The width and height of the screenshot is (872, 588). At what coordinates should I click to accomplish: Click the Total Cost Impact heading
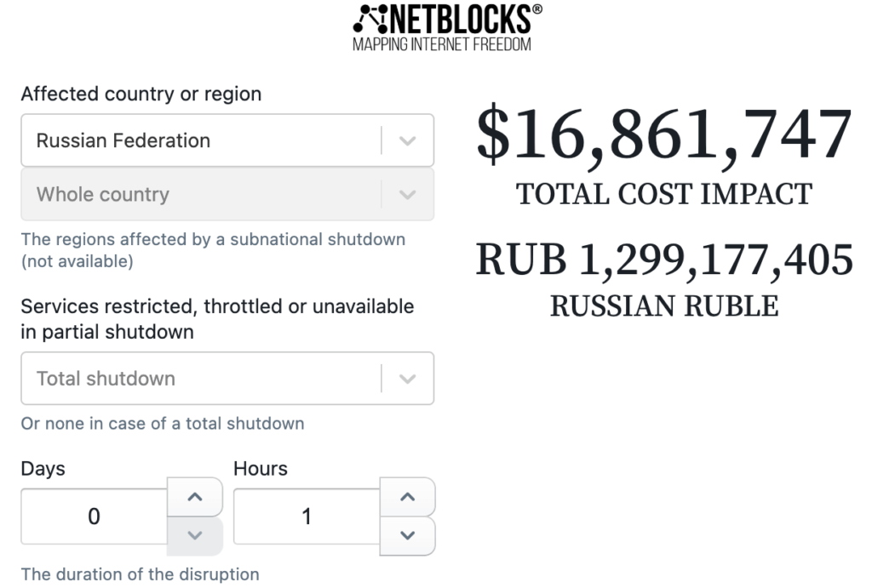pos(664,195)
